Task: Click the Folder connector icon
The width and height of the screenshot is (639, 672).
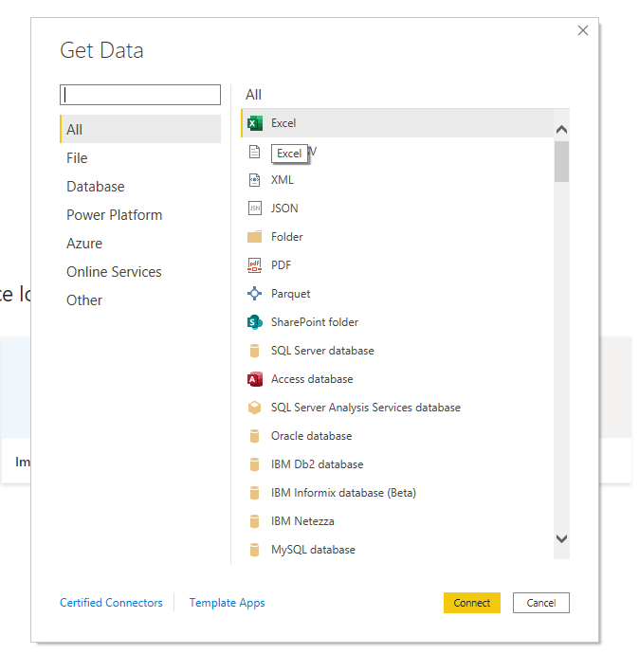Action: pyautogui.click(x=255, y=237)
